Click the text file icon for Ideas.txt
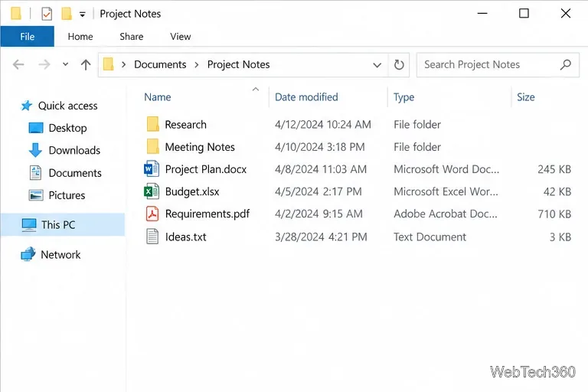The image size is (588, 392). [152, 237]
